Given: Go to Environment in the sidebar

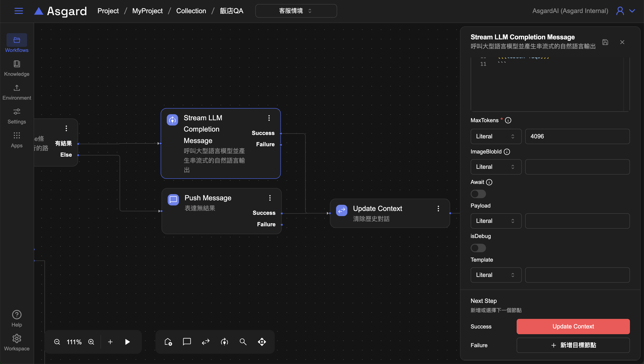Looking at the screenshot, I should click(17, 92).
